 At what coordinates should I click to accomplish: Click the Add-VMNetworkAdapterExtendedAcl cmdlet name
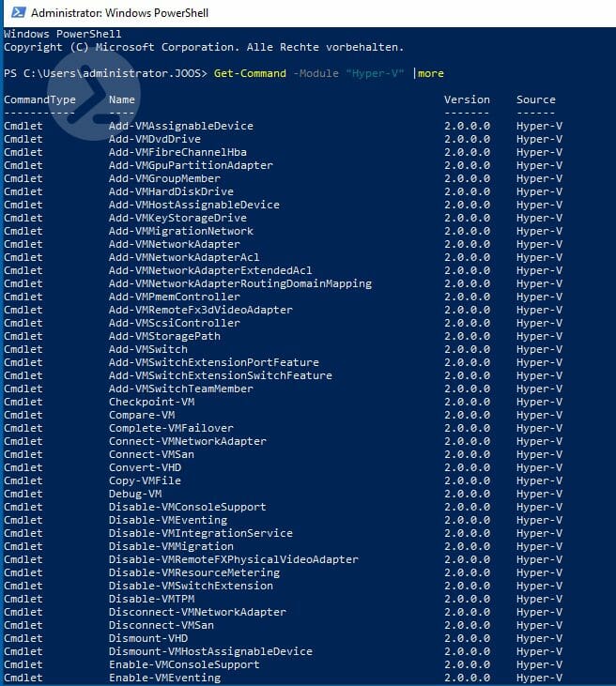pos(210,270)
